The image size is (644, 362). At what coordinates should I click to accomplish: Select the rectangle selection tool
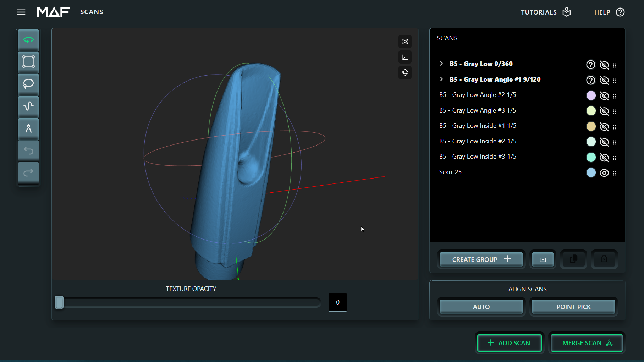point(28,62)
